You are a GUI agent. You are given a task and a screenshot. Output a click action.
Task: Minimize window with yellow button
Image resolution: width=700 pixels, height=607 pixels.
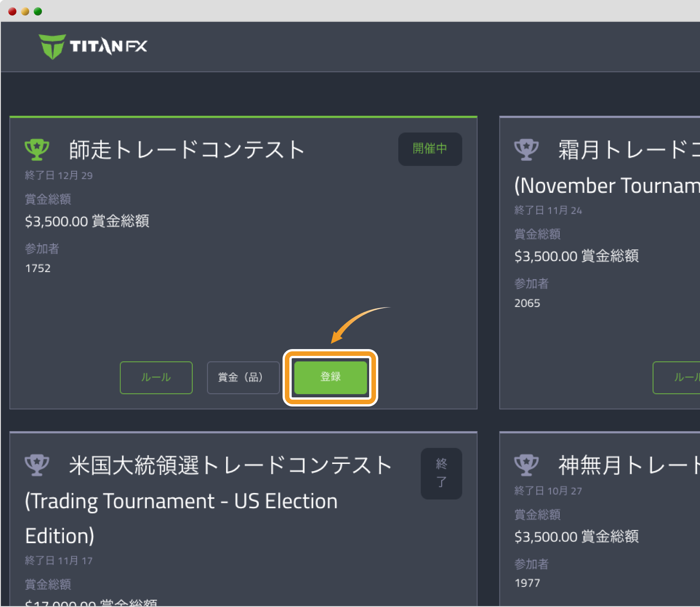pos(25,11)
